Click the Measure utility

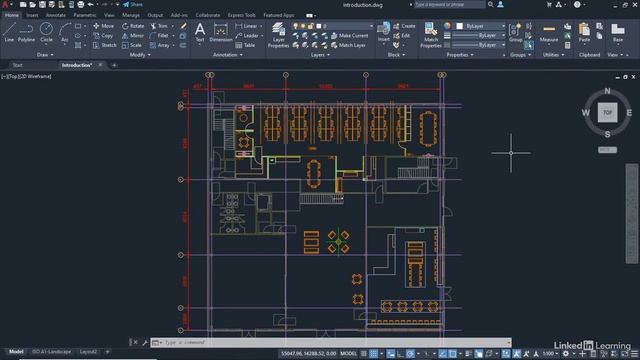(549, 33)
